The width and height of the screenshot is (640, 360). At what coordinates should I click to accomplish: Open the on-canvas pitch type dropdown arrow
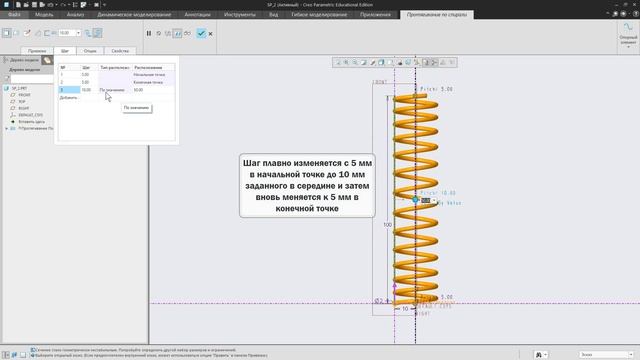[434, 200]
